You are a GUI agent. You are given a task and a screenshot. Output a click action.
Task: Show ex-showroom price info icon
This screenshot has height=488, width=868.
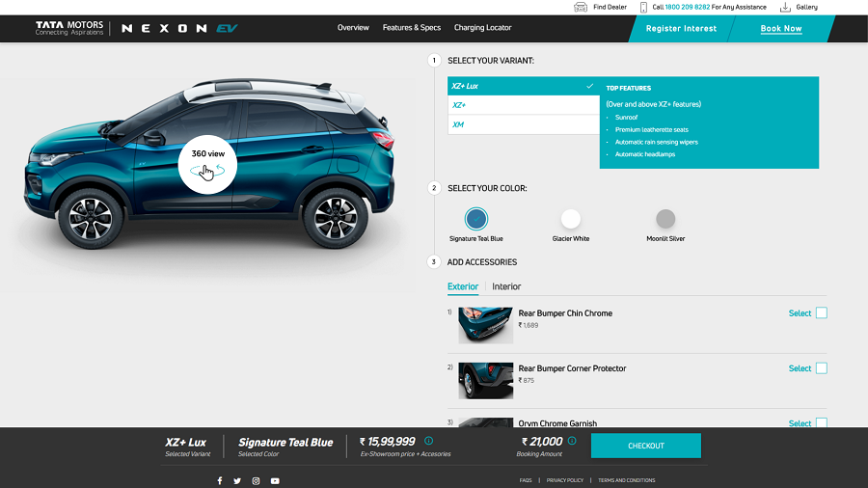click(428, 441)
